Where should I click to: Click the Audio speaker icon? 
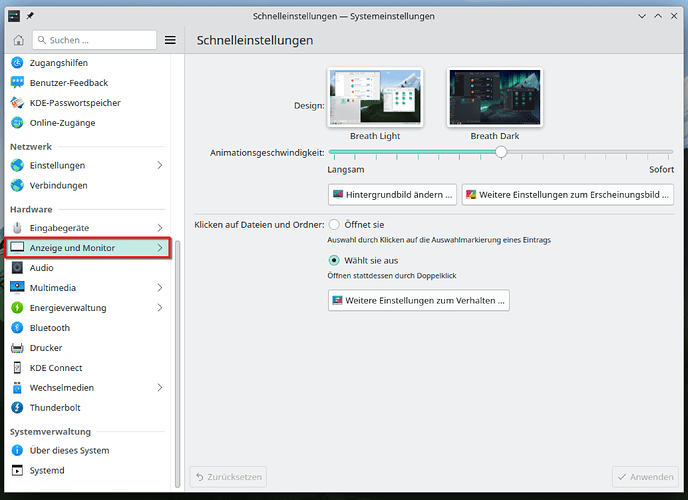click(x=17, y=268)
